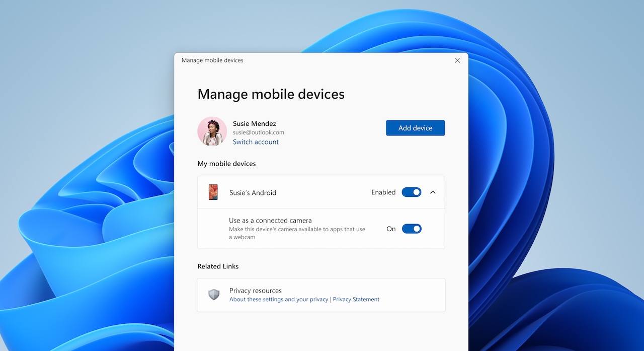Click Susie Mendez's profile picture

(x=212, y=131)
